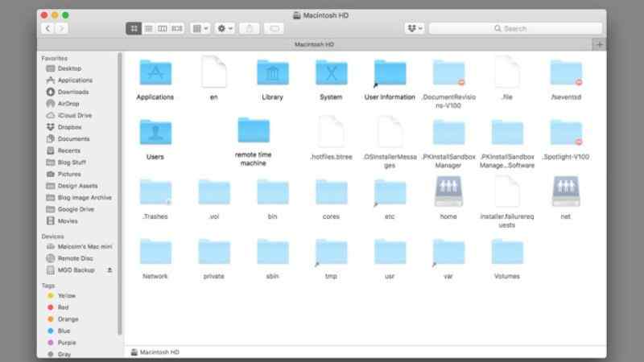Filter by the Orange tag
This screenshot has height=362, width=644.
[x=68, y=319]
